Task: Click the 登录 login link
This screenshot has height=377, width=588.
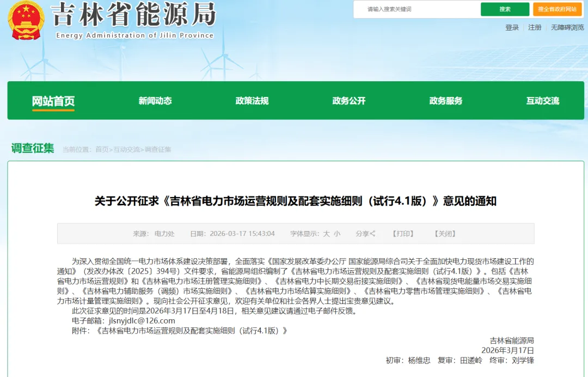Action: (512, 27)
